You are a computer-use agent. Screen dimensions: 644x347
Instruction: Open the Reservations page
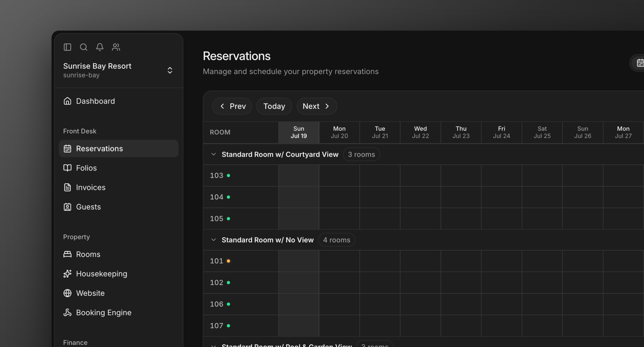click(118, 149)
